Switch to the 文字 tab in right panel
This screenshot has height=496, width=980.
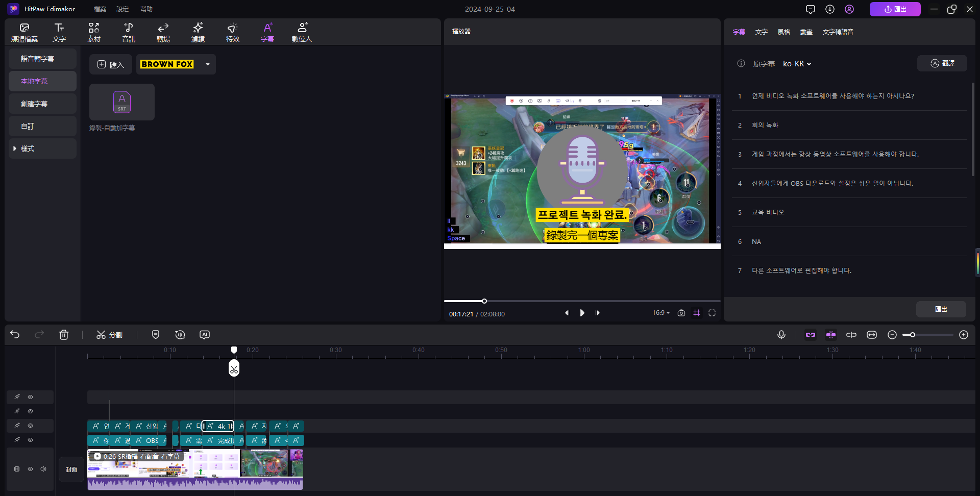coord(762,32)
